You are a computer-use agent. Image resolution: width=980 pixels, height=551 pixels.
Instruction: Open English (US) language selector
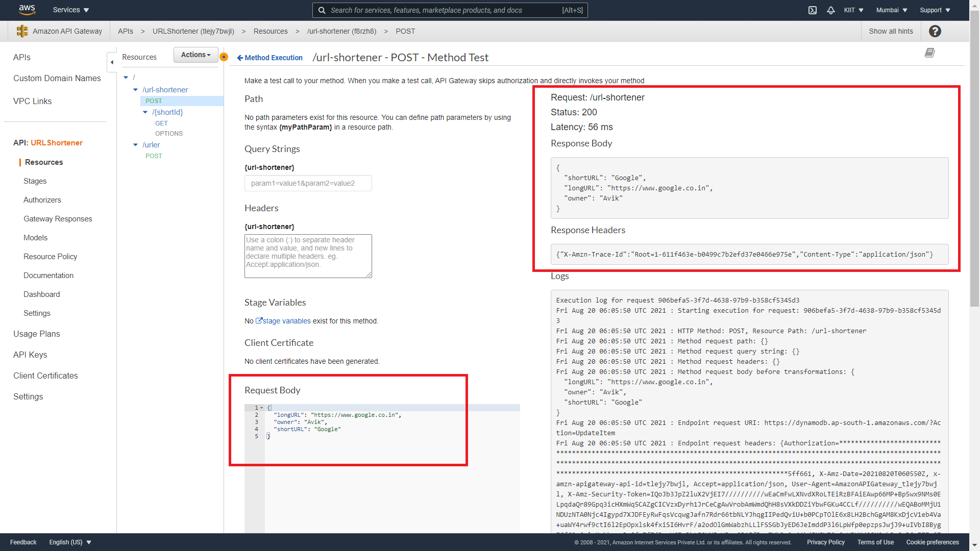pos(70,542)
